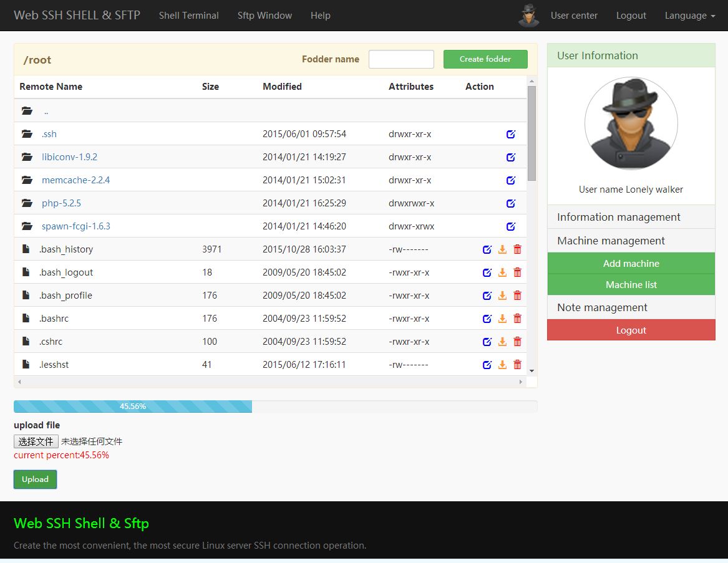Open the Language dropdown menu
Screen dimensions: 728x563
click(689, 16)
